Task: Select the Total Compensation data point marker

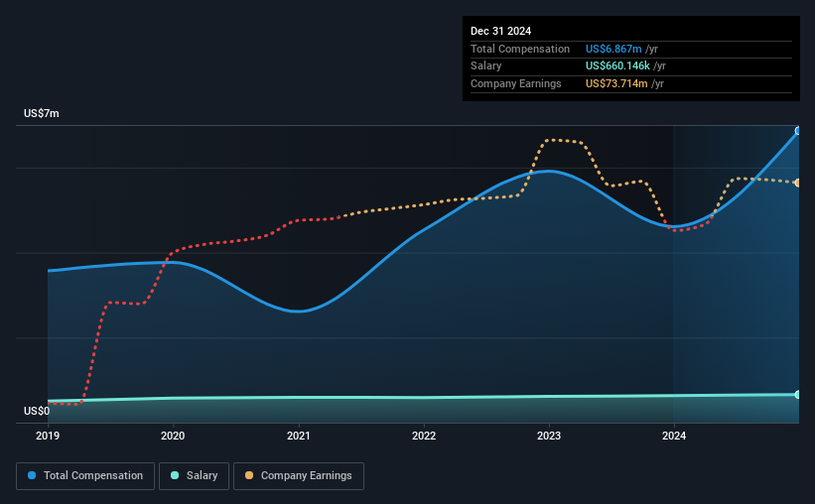Action: (798, 131)
